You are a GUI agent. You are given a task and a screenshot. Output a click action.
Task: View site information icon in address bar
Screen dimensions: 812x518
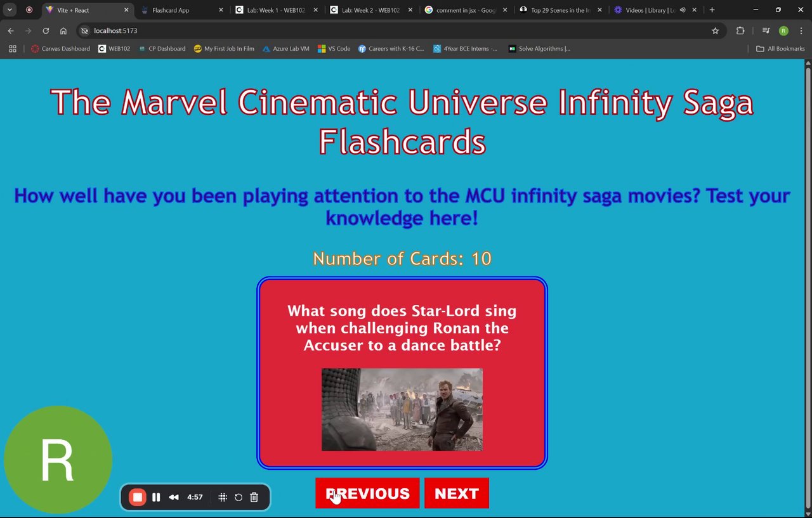tap(84, 30)
